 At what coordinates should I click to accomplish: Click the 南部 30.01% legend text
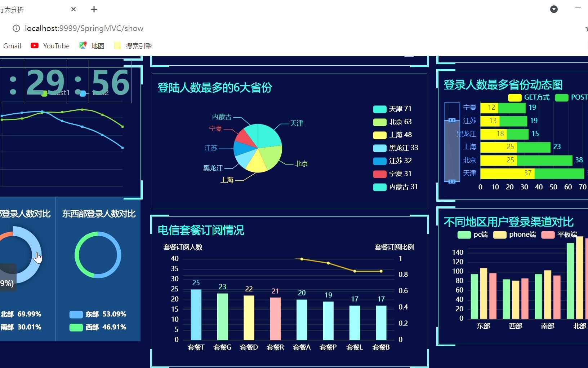(21, 327)
